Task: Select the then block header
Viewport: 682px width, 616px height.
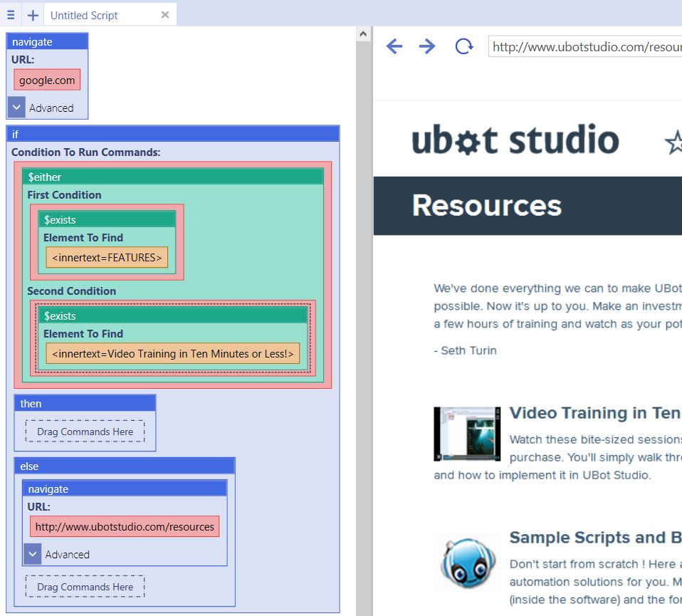Action: [x=85, y=404]
